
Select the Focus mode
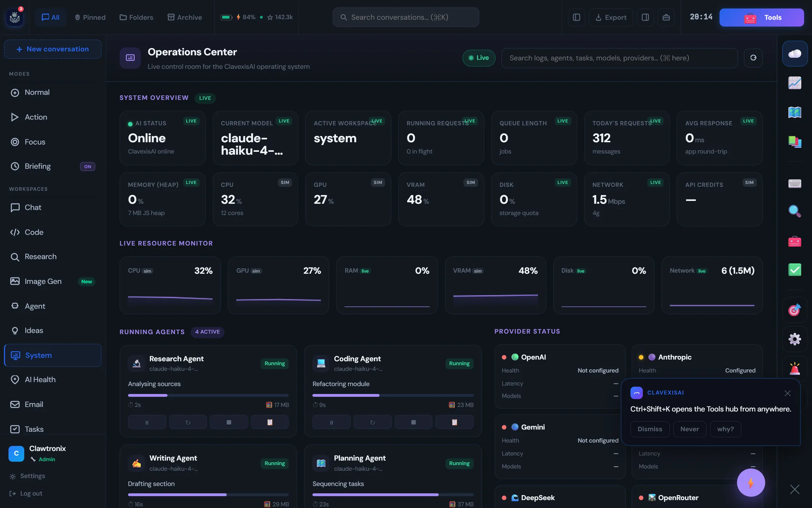pos(53,142)
